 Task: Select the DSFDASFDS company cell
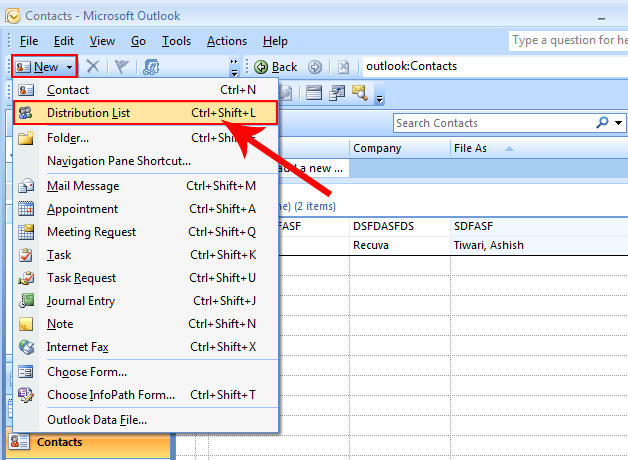coord(400,226)
